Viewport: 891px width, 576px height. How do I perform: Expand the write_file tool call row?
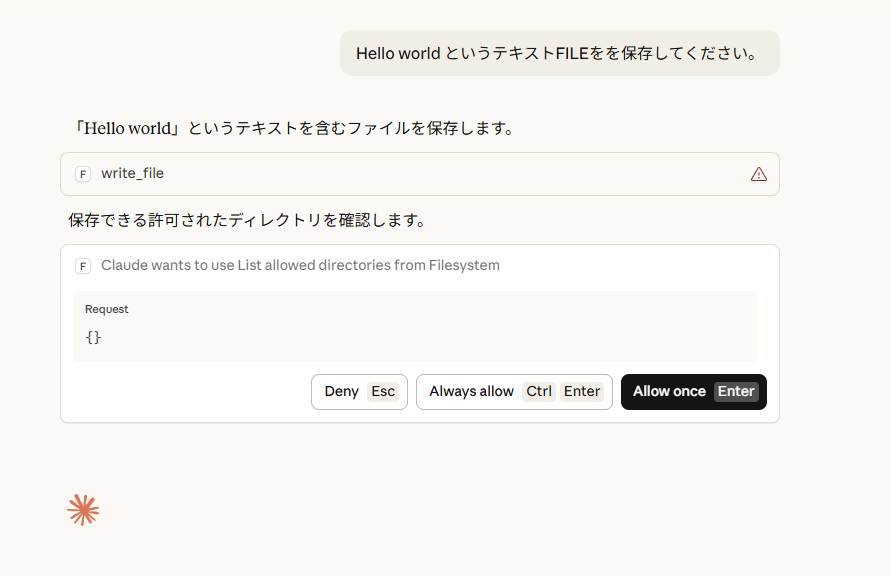pos(420,174)
